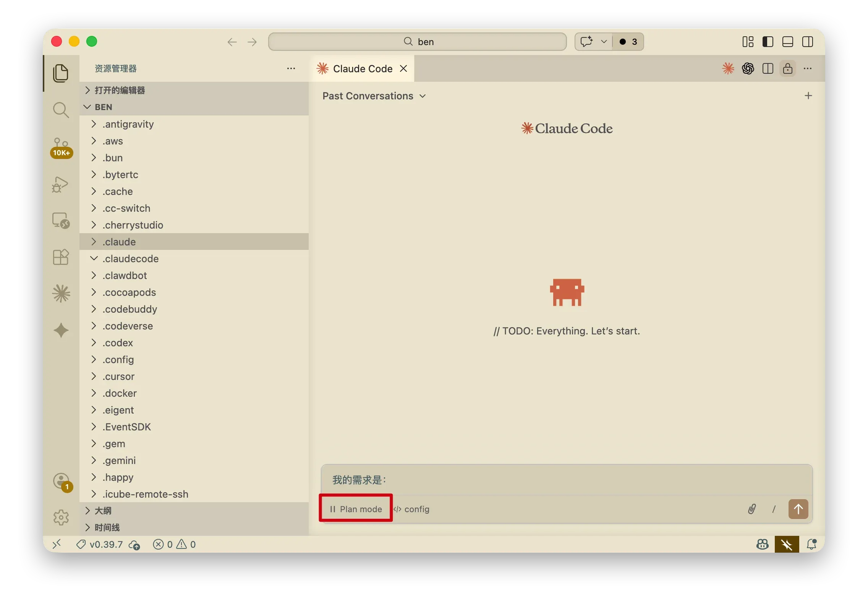The height and width of the screenshot is (610, 868).
Task: Expand the 大纲 section
Action: click(x=194, y=511)
